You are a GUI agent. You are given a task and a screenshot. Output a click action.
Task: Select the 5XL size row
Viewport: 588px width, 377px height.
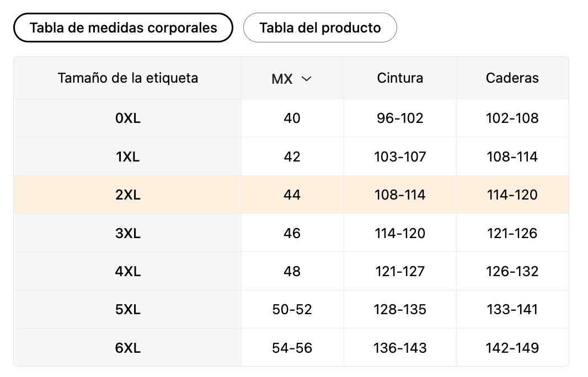[x=291, y=309]
